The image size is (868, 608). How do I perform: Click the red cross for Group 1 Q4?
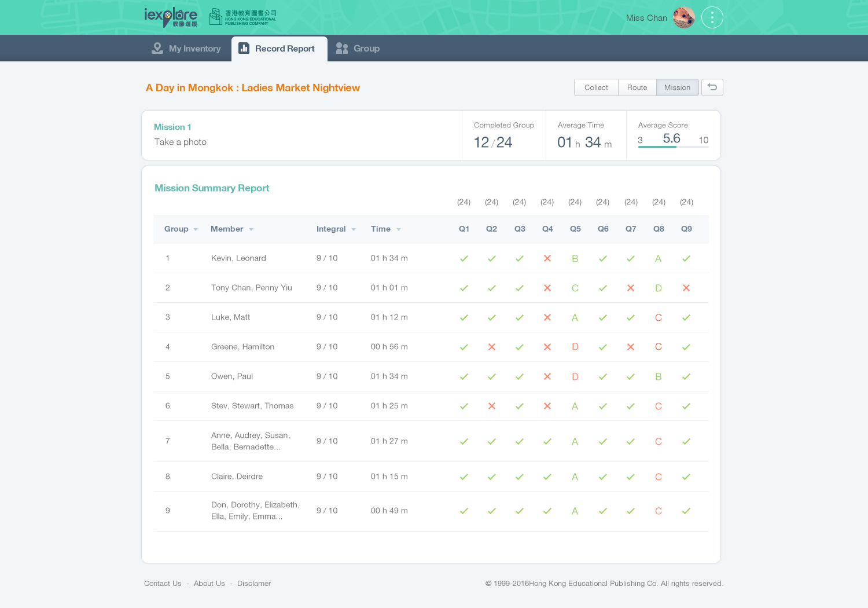pos(547,258)
